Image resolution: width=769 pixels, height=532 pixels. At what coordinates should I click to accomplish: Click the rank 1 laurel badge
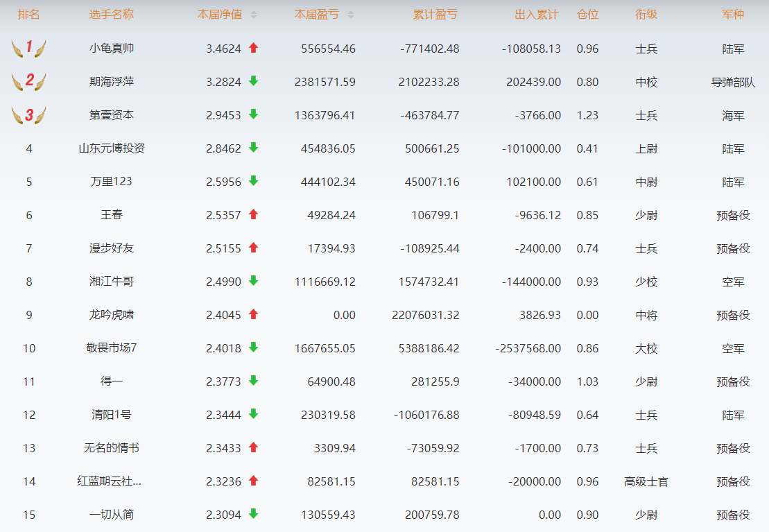point(29,48)
